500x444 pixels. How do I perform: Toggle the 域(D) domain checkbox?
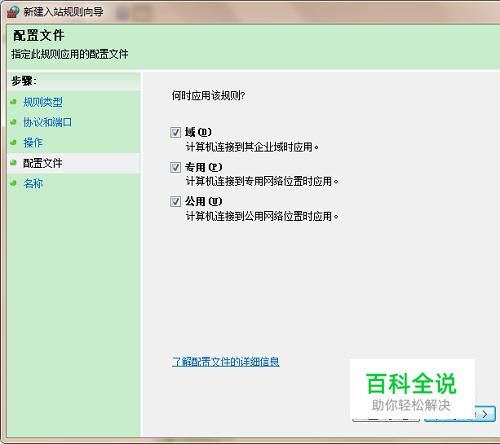click(x=175, y=132)
